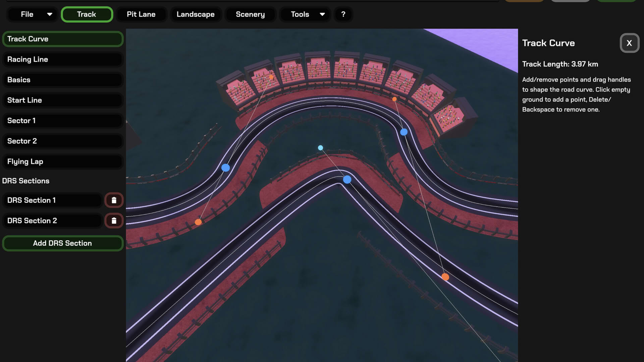Select orange handle on left grandstand
Image resolution: width=644 pixels, height=362 pixels.
click(271, 77)
